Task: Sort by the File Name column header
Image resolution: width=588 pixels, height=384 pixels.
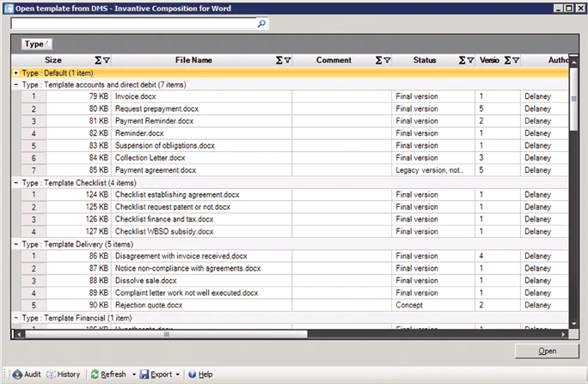Action: (193, 60)
